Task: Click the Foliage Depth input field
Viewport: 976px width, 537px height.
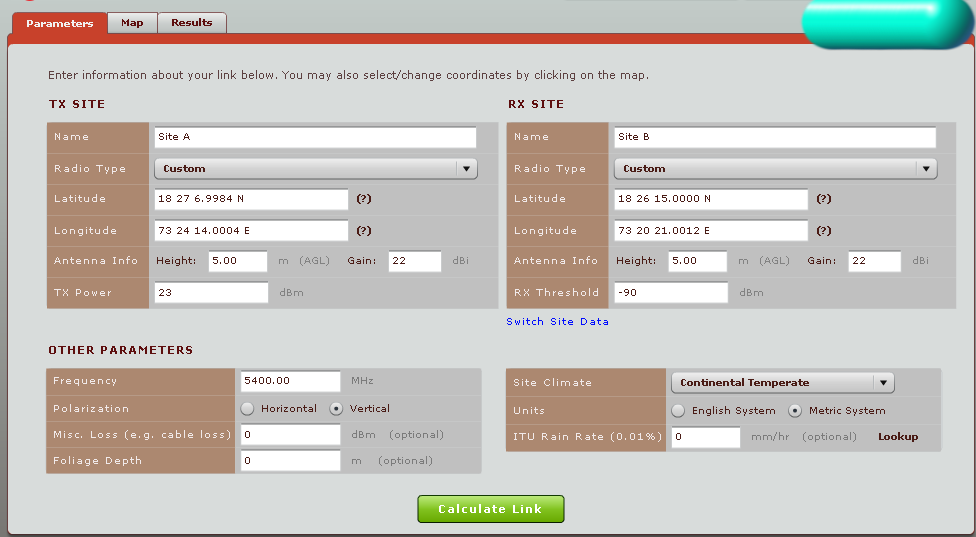Action: [x=291, y=460]
